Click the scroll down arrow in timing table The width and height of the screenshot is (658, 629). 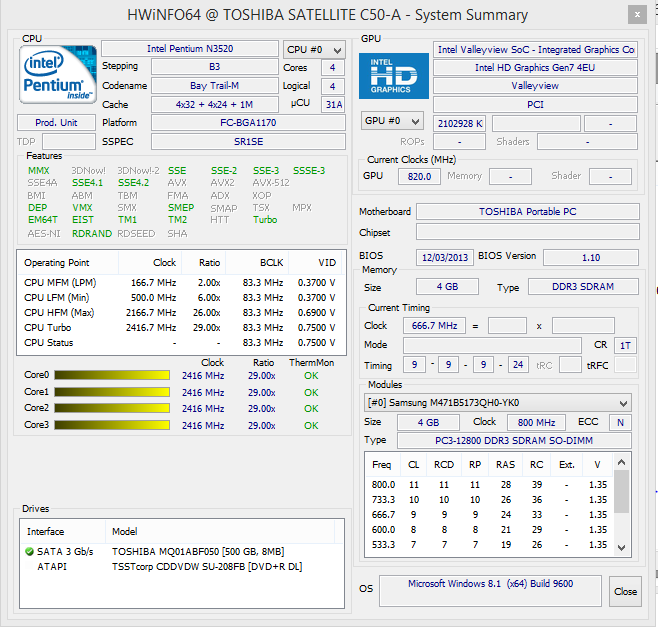[622, 548]
